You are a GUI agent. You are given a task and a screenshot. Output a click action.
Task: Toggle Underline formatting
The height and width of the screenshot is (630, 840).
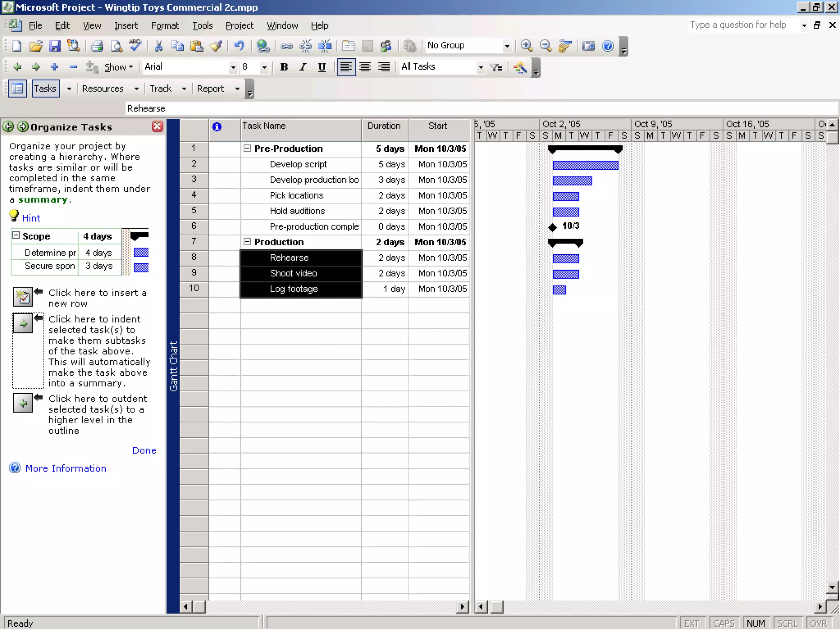click(x=322, y=67)
